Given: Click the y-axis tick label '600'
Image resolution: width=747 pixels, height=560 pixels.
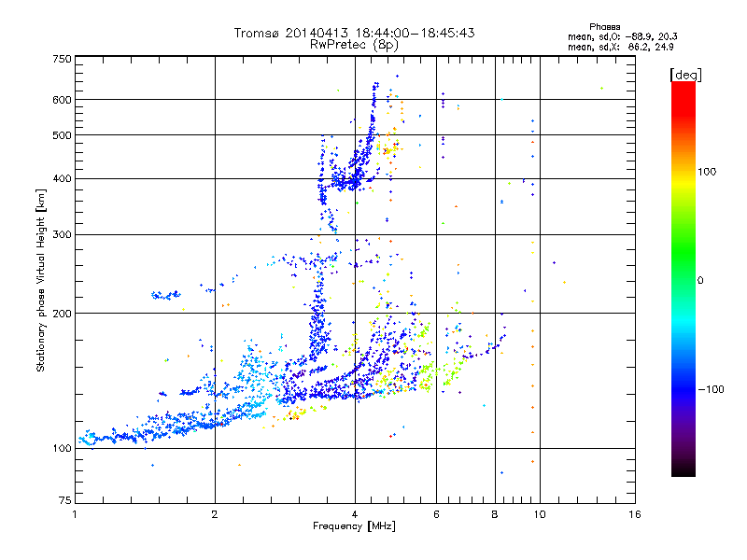Looking at the screenshot, I should click(x=62, y=100).
